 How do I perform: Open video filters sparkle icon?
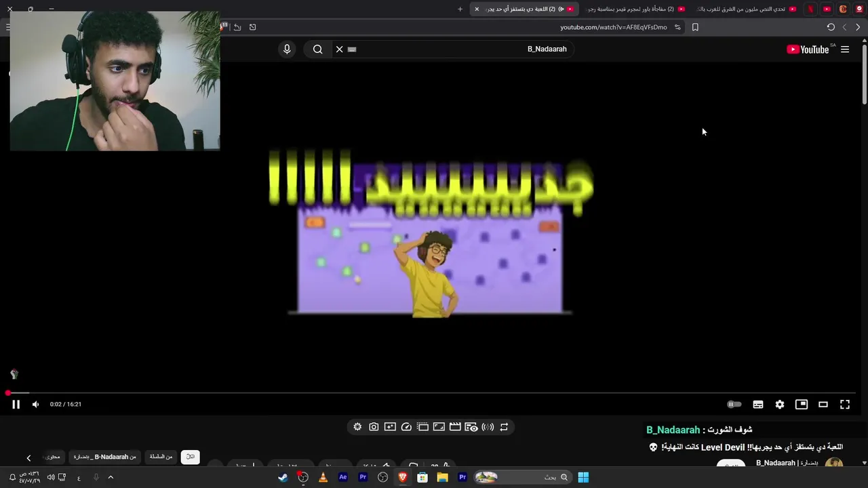390,427
